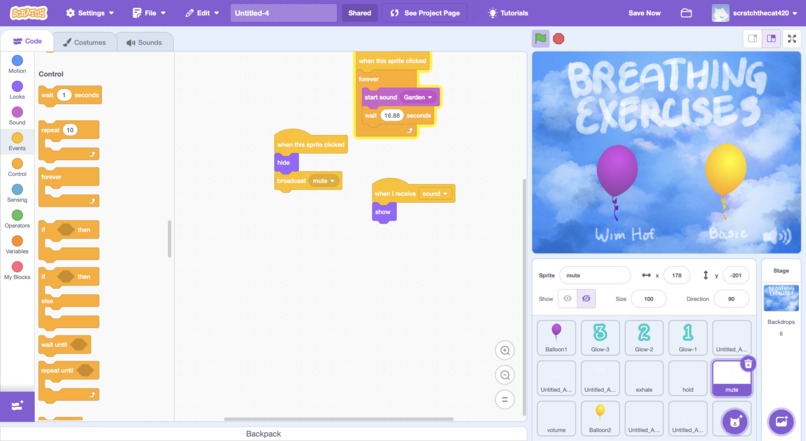Select Glow-1 sprite thumbnail
Image resolution: width=806 pixels, height=441 pixels.
688,337
